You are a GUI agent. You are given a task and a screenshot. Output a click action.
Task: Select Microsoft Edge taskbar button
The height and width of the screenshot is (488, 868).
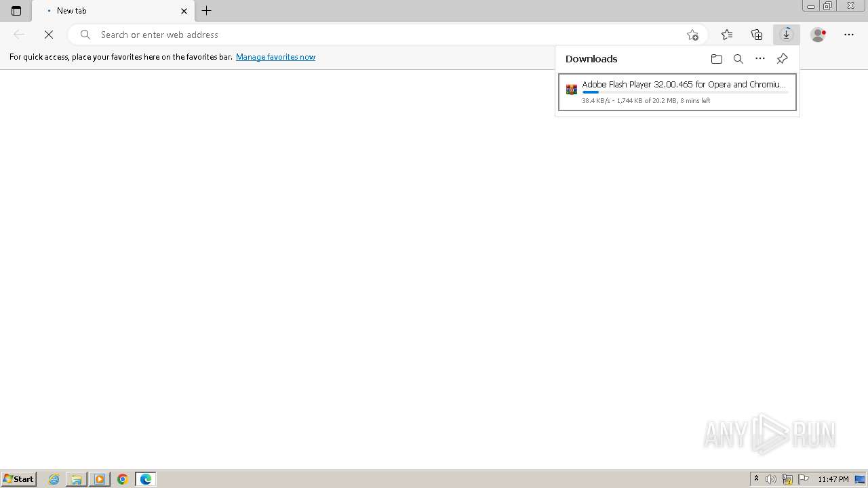(x=146, y=479)
